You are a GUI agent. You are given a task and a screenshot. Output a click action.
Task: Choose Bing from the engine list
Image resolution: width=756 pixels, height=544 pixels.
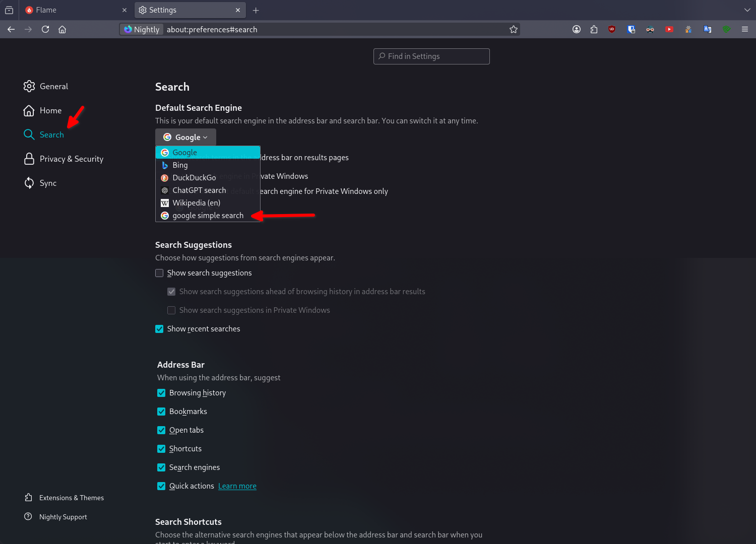pyautogui.click(x=208, y=165)
